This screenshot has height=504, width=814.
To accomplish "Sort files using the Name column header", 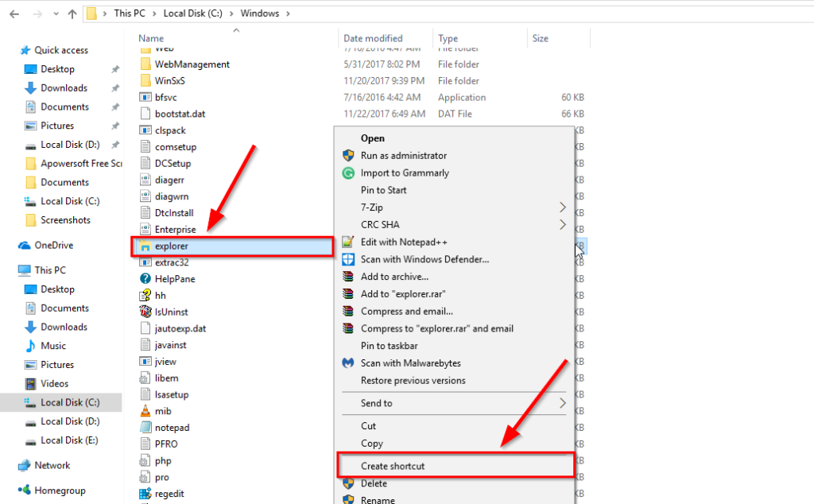I will (x=151, y=37).
